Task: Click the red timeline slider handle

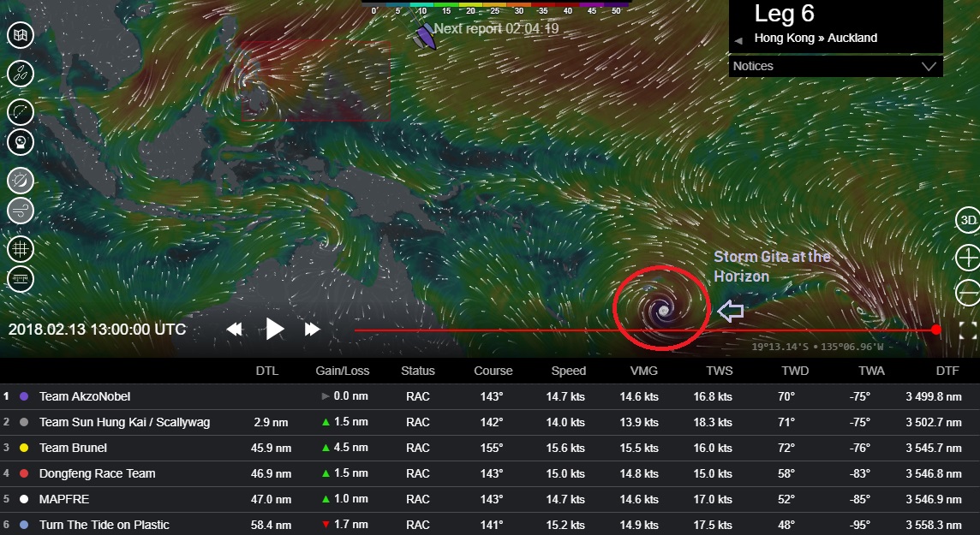Action: (x=935, y=330)
